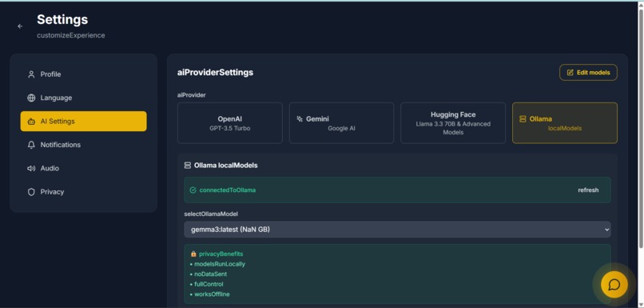Click refresh in the Ollama connection banner
This screenshot has width=644, height=308.
point(588,190)
